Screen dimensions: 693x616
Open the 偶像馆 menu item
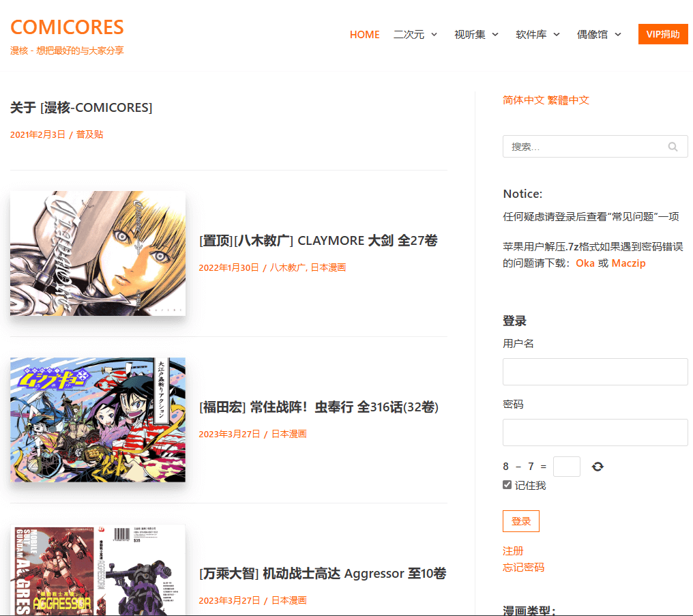click(x=592, y=35)
